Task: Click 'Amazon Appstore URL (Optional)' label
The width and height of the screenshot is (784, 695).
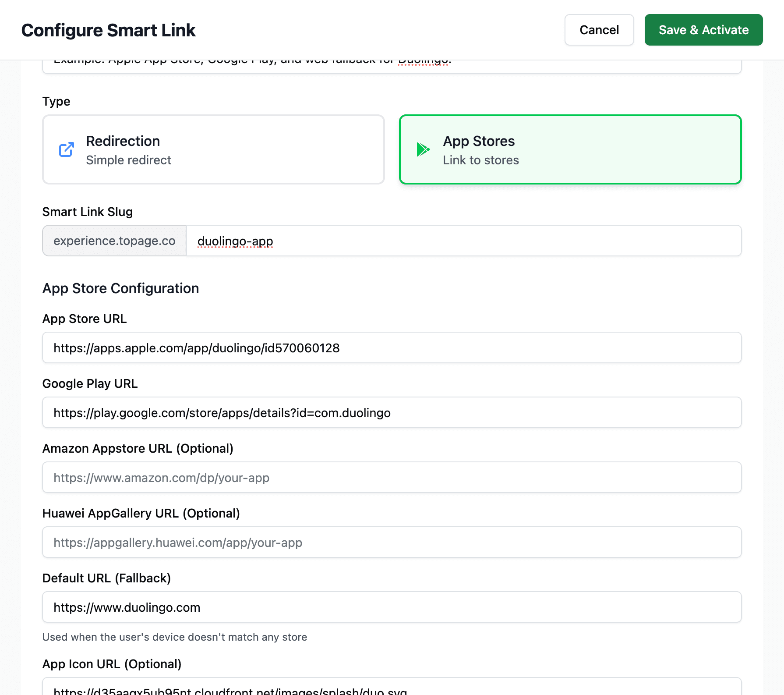Action: 138,448
